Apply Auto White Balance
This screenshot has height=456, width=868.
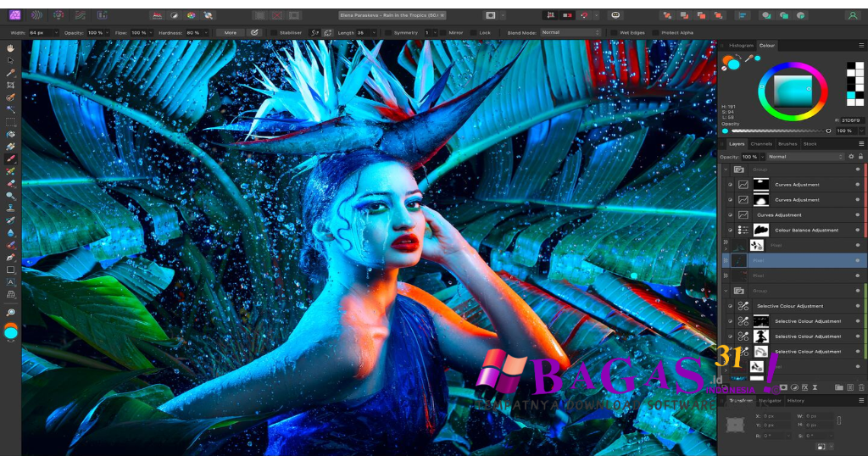point(209,15)
